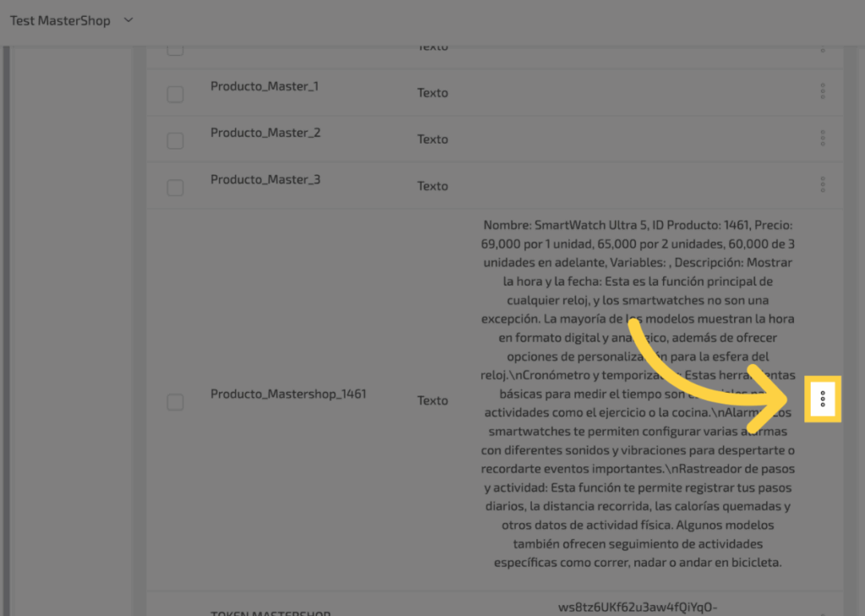The image size is (865, 616).
Task: Open three-dot menu for Producto_Master_1
Action: [822, 91]
